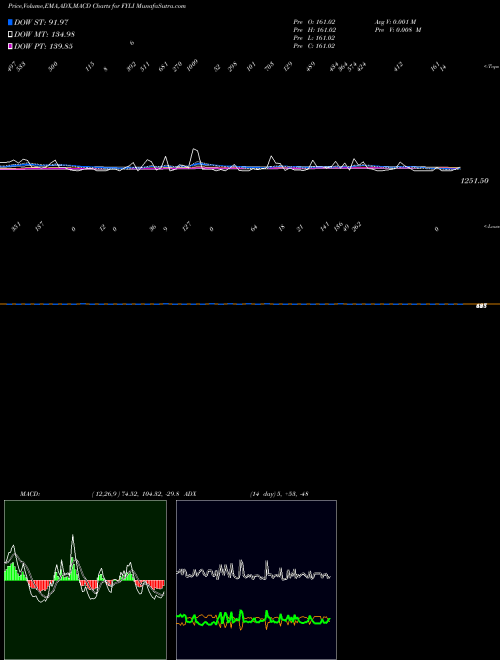Open the MACD histogram chart thumbnail
This screenshot has height=660, width=500.
(x=85, y=580)
